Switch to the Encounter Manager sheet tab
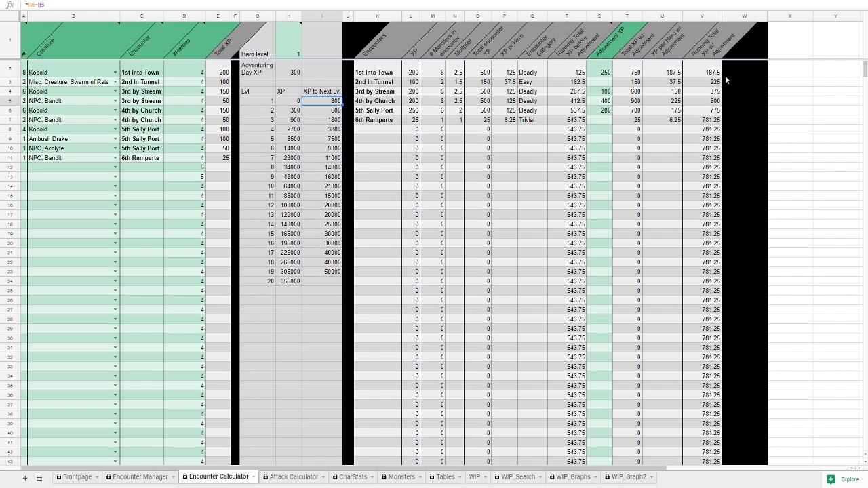Viewport: 868px width, 488px height. point(140,477)
